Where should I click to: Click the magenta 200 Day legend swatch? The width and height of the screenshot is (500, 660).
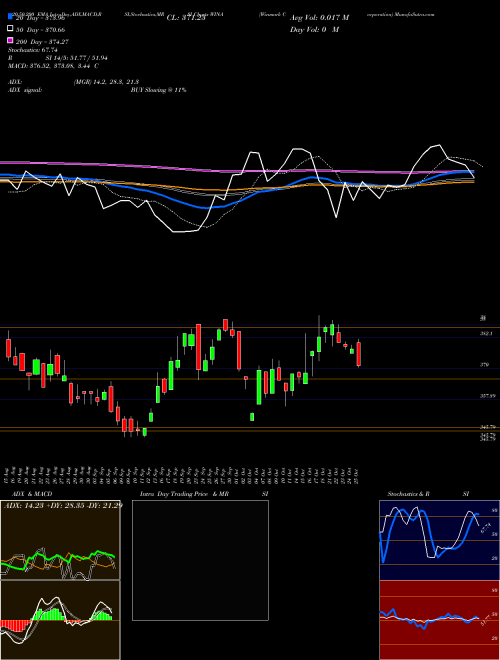[x=10, y=41]
